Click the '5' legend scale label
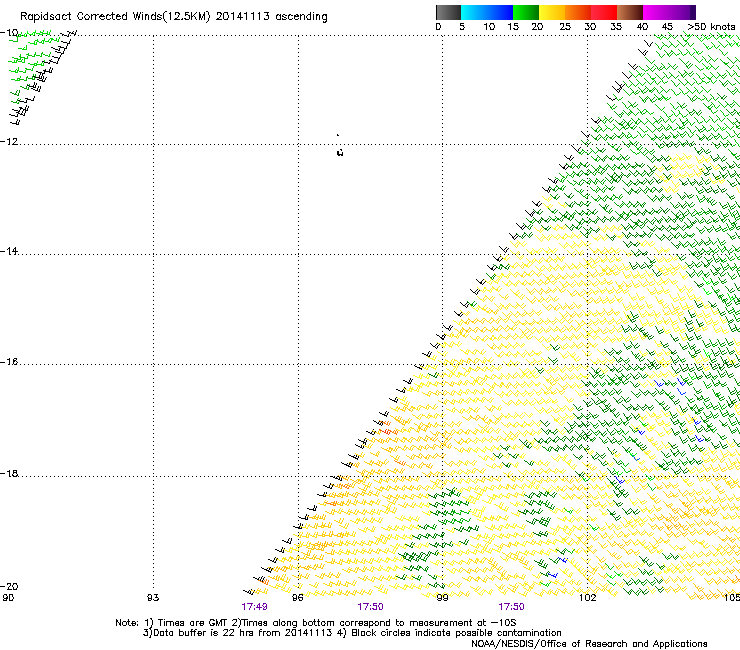This screenshot has height=650, width=740. (462, 27)
